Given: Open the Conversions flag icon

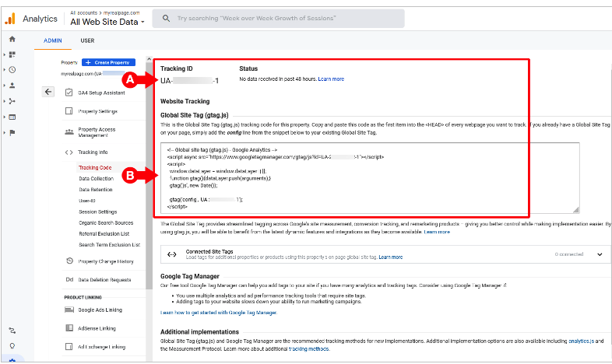Looking at the screenshot, I should (x=12, y=132).
